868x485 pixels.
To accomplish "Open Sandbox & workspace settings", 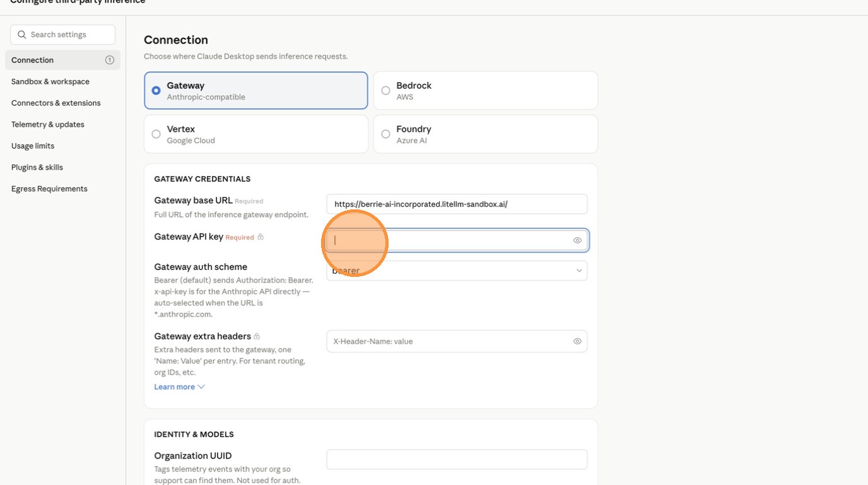I will click(50, 81).
